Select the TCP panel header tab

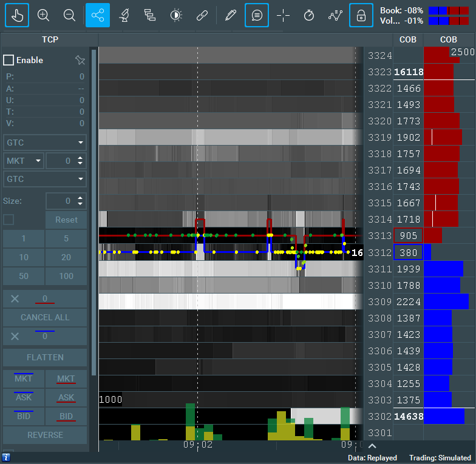click(x=50, y=39)
